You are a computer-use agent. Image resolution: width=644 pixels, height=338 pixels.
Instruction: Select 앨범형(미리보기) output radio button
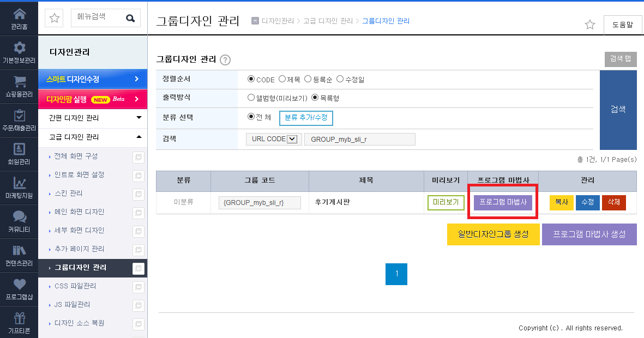pyautogui.click(x=251, y=98)
